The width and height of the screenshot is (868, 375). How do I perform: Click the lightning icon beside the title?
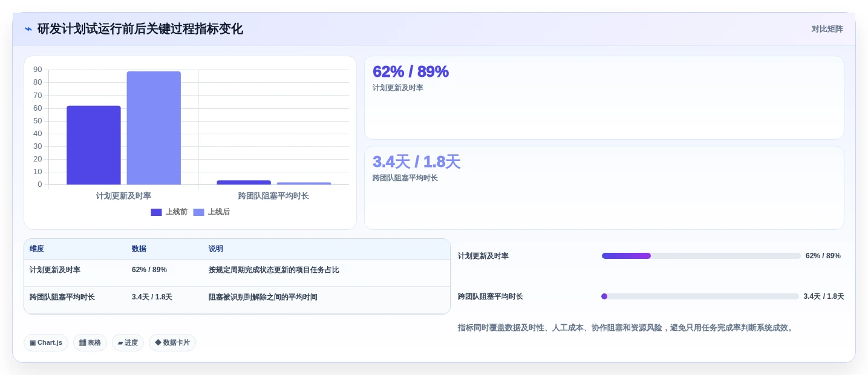coord(28,29)
